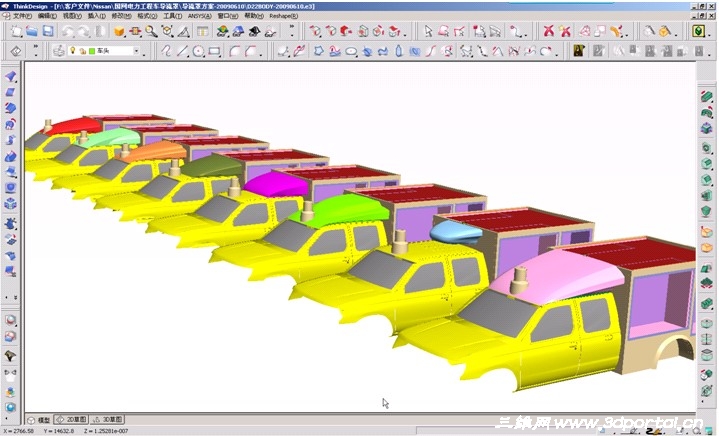Click the Y = 14632.8 status value
Viewport: 719px width, 436px height.
pos(59,431)
